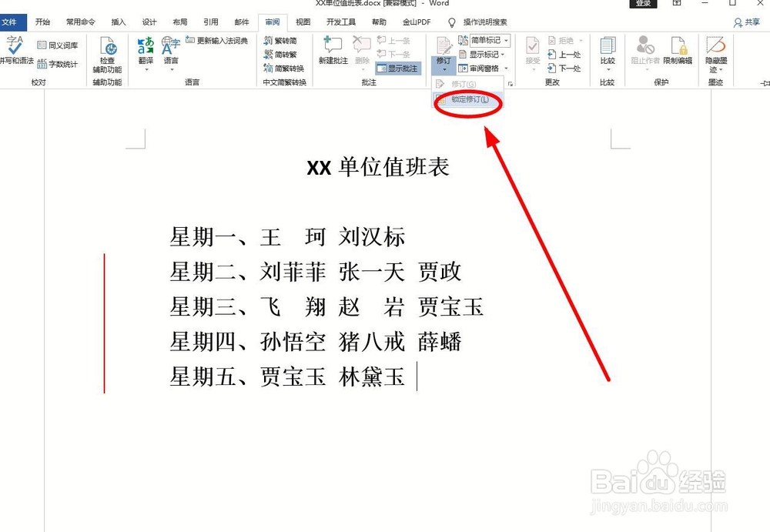Viewport: 770px width, 532px height.
Task: Click the 隐藏墨迹 hide ink button
Action: (716, 54)
